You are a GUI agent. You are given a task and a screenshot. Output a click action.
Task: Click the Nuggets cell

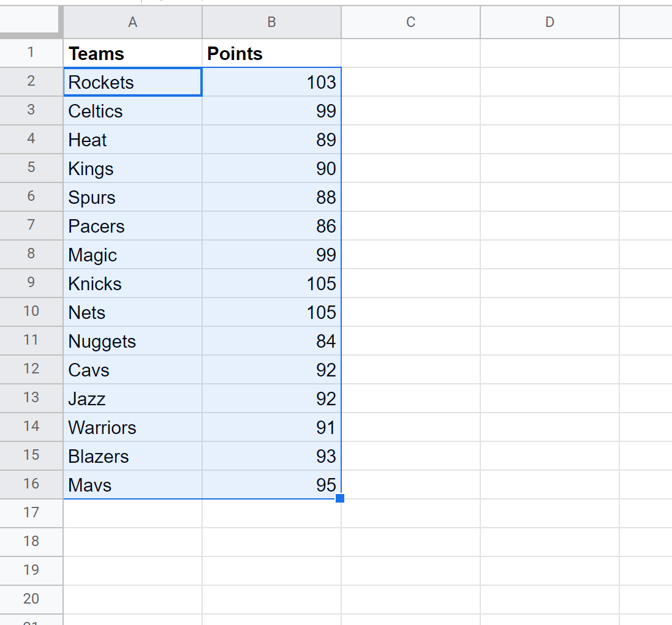click(x=132, y=341)
